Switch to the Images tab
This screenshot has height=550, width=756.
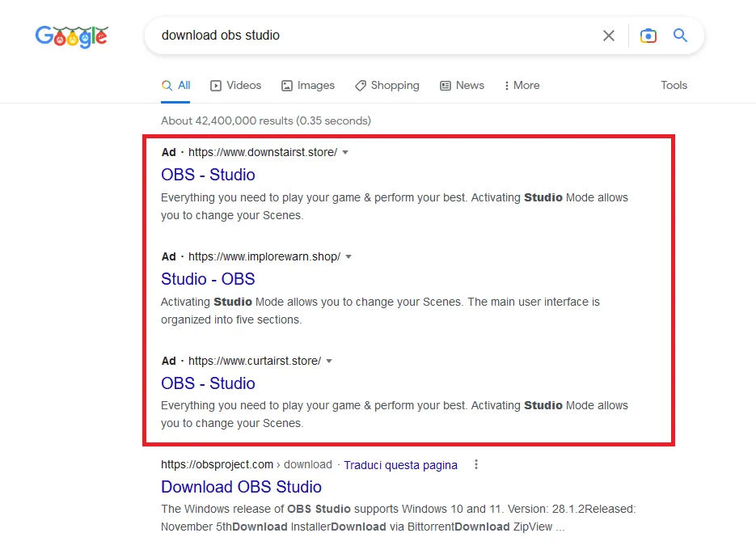click(308, 85)
